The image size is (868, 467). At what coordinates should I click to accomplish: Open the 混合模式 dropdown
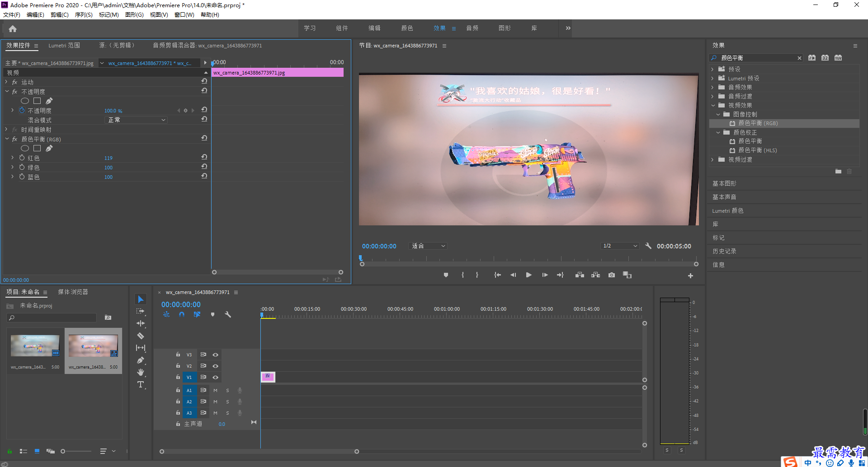[136, 120]
